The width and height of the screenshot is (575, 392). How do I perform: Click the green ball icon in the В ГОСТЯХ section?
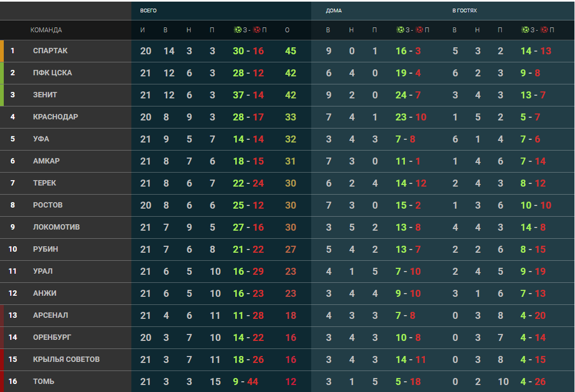tap(525, 30)
